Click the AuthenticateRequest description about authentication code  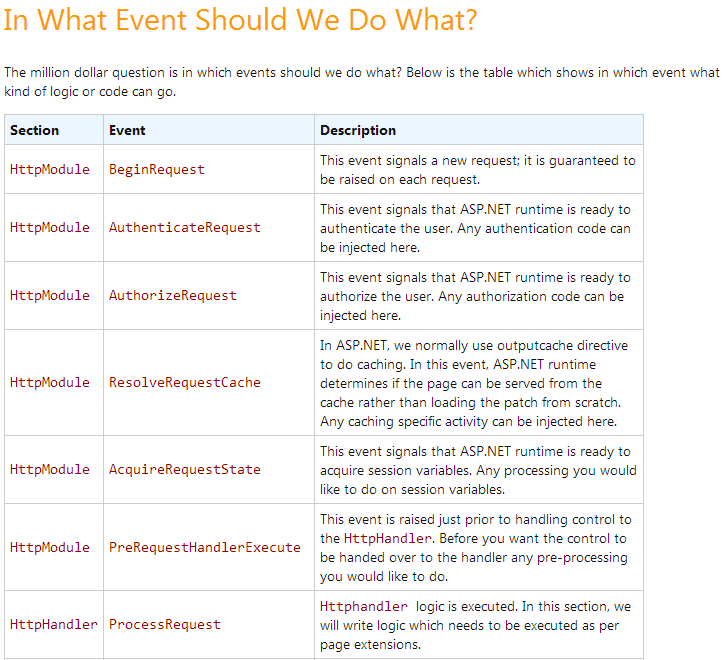476,228
